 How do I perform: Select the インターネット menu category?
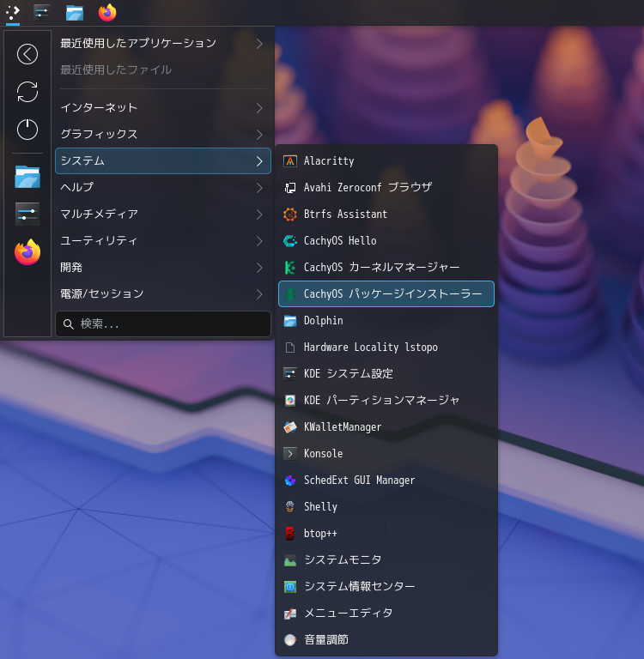coord(163,107)
